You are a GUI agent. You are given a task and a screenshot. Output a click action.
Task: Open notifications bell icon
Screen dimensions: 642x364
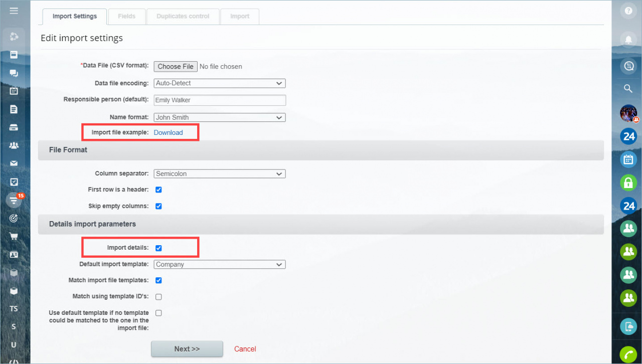point(628,39)
